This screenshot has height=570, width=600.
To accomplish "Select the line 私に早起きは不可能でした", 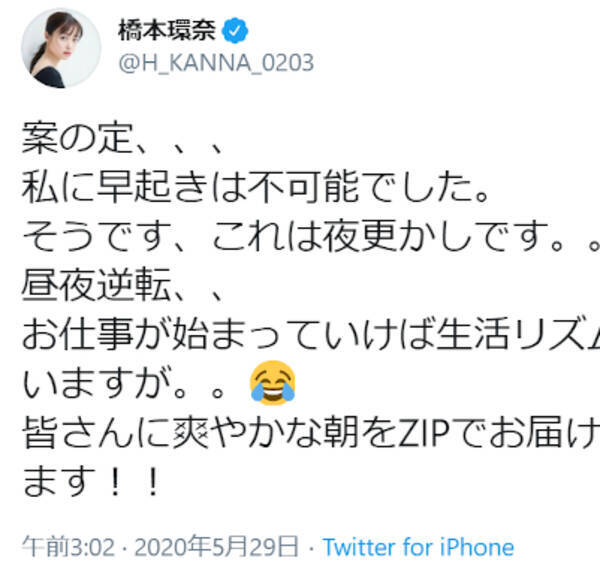I will (x=256, y=187).
